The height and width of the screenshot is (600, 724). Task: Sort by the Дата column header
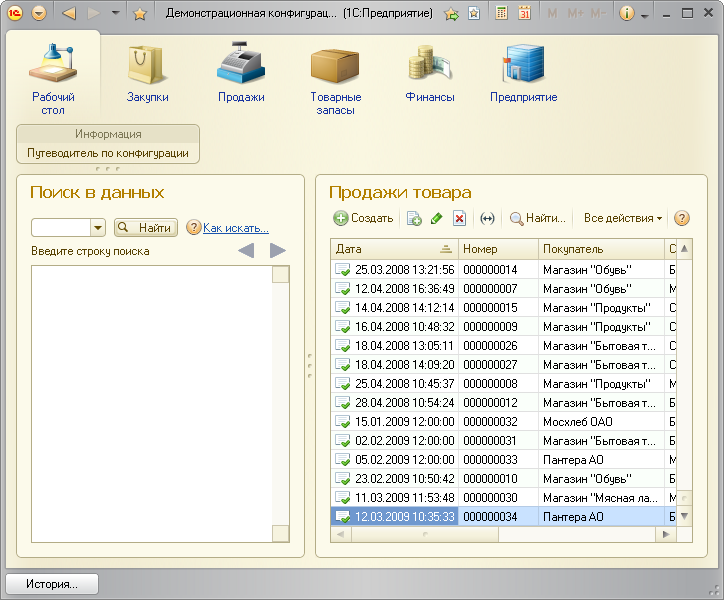pos(394,249)
